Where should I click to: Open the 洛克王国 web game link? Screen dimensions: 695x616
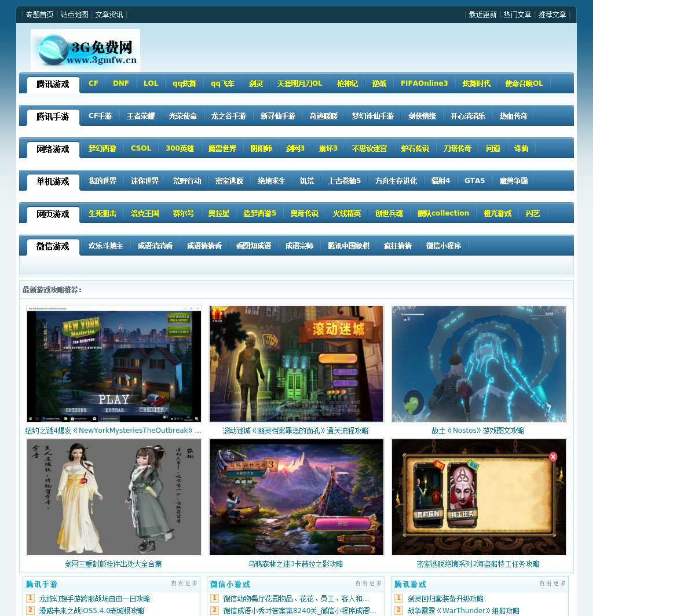point(145,214)
